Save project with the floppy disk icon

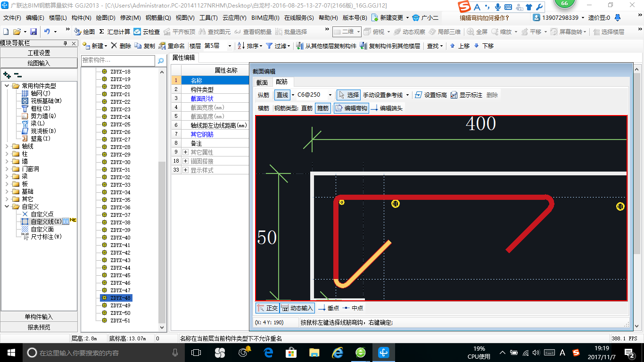[33, 32]
